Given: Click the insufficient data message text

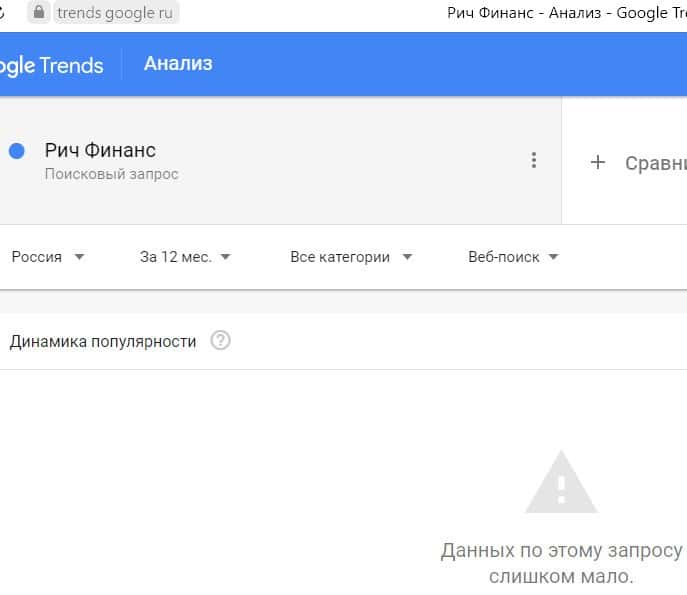Looking at the screenshot, I should click(561, 564).
